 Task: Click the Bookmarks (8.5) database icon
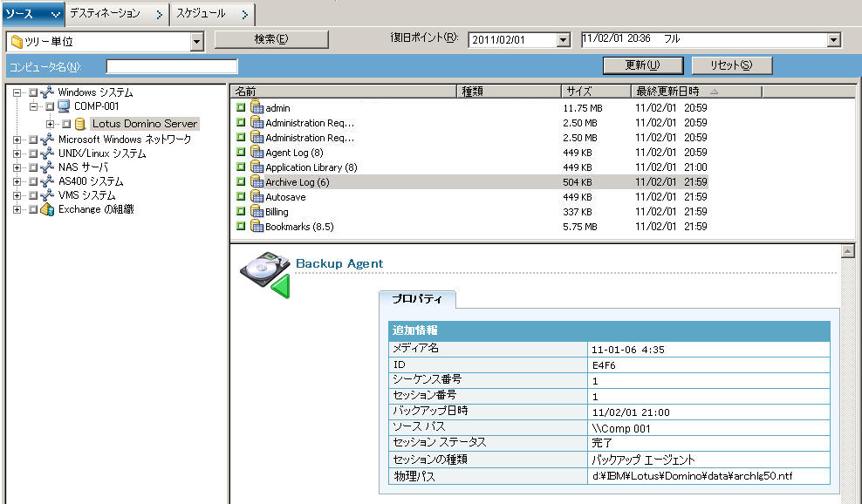point(257,227)
